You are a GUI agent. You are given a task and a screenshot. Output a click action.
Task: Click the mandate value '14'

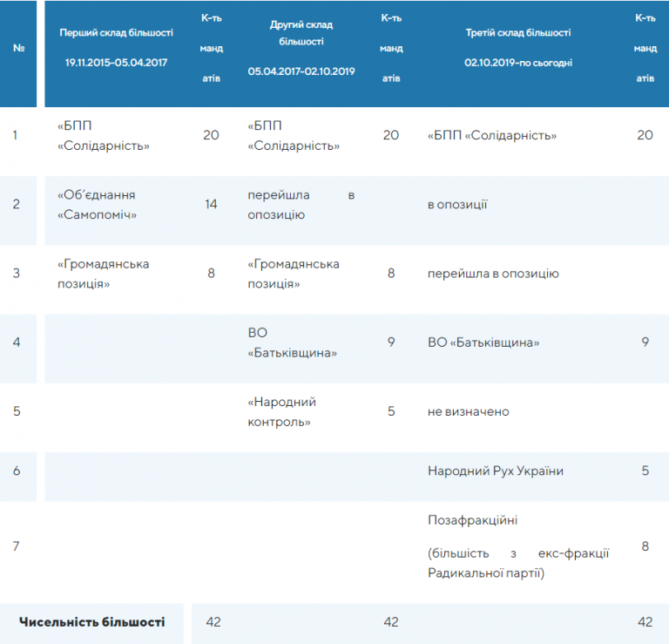(x=211, y=204)
